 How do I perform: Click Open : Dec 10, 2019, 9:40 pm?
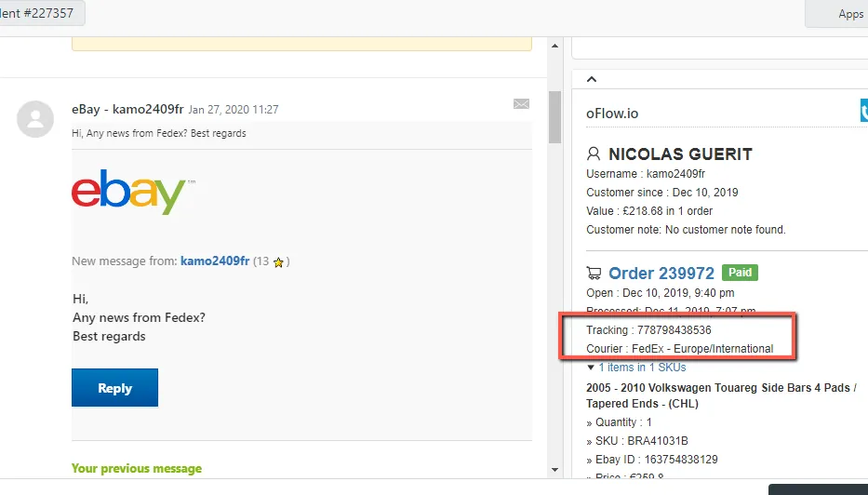point(661,293)
